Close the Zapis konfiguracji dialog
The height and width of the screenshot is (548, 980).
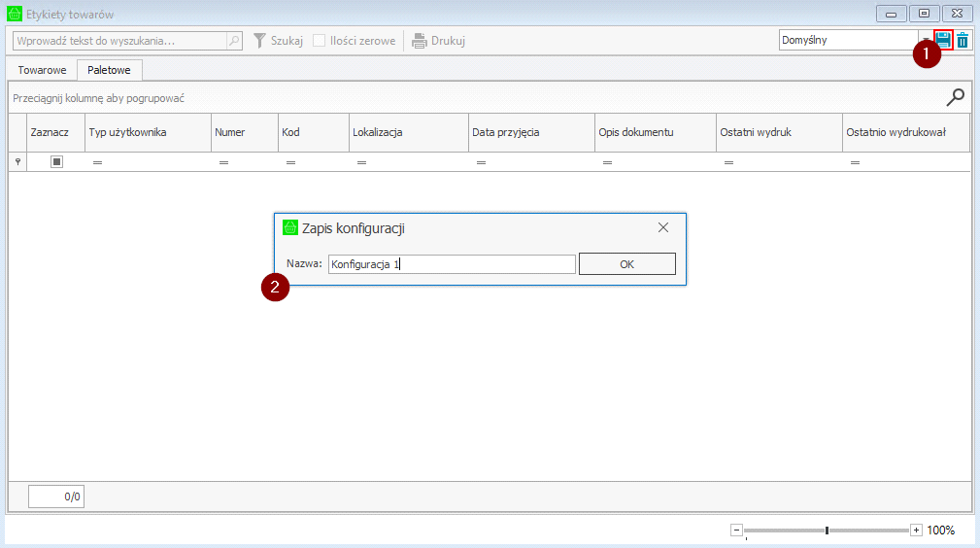click(x=663, y=227)
